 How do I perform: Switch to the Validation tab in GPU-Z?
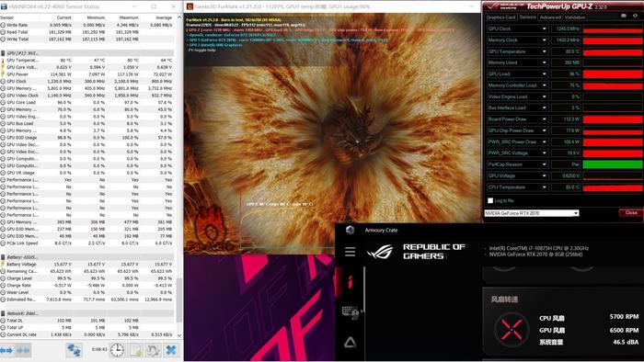(575, 17)
